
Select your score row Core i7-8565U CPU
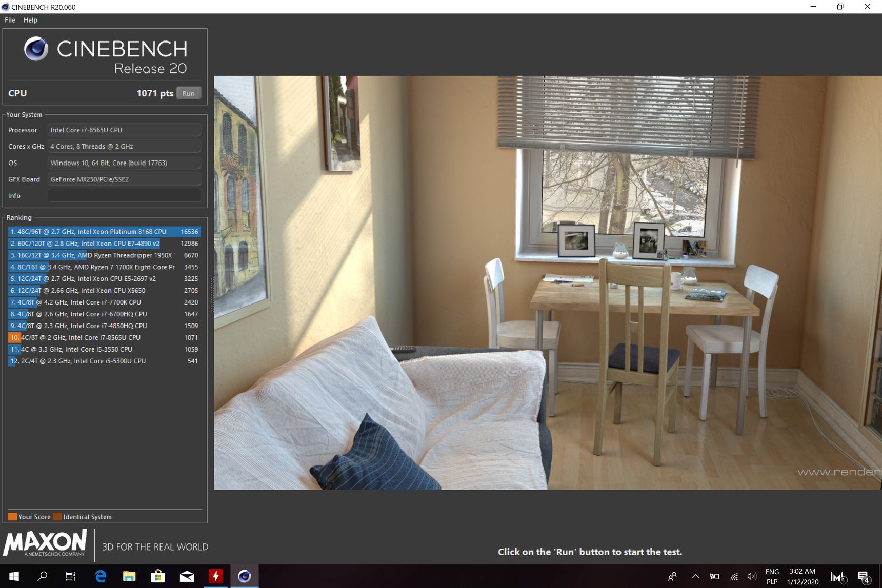pos(104,338)
